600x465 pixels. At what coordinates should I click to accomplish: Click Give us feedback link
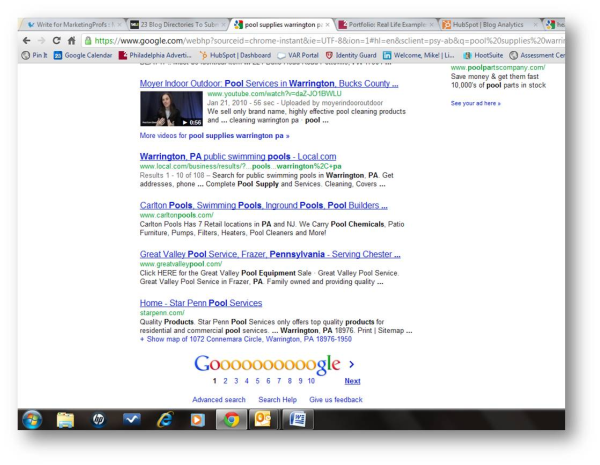[336, 400]
